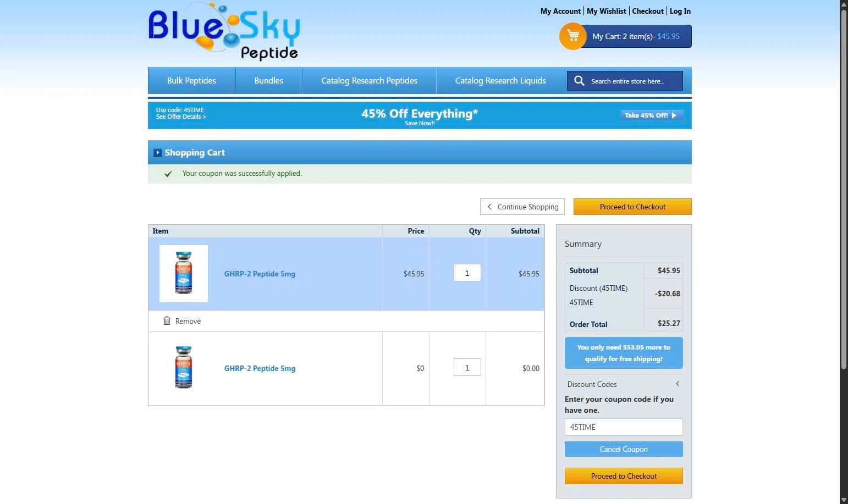This screenshot has height=504, width=848.
Task: Remove the first GHRP-2 item
Action: pos(182,321)
